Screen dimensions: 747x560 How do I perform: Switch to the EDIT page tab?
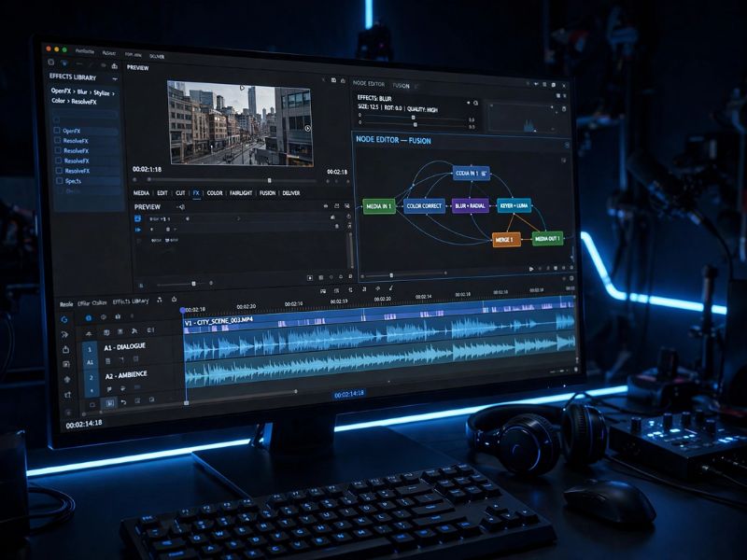click(x=162, y=193)
